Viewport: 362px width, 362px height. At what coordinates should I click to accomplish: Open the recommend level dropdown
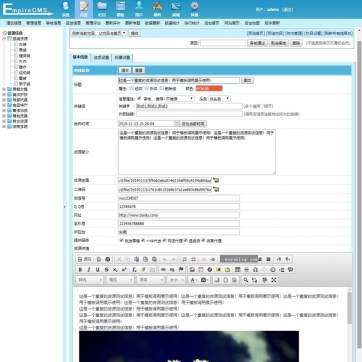pyautogui.click(x=179, y=99)
